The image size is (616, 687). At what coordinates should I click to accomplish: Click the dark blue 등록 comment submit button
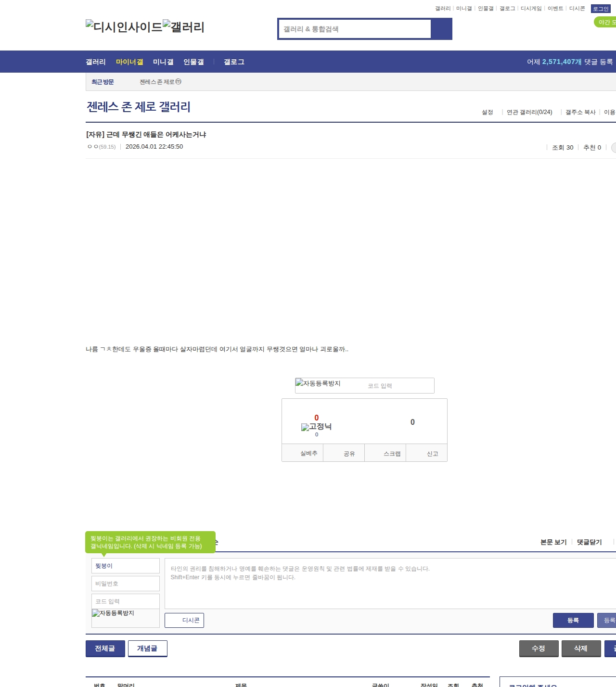573,621
